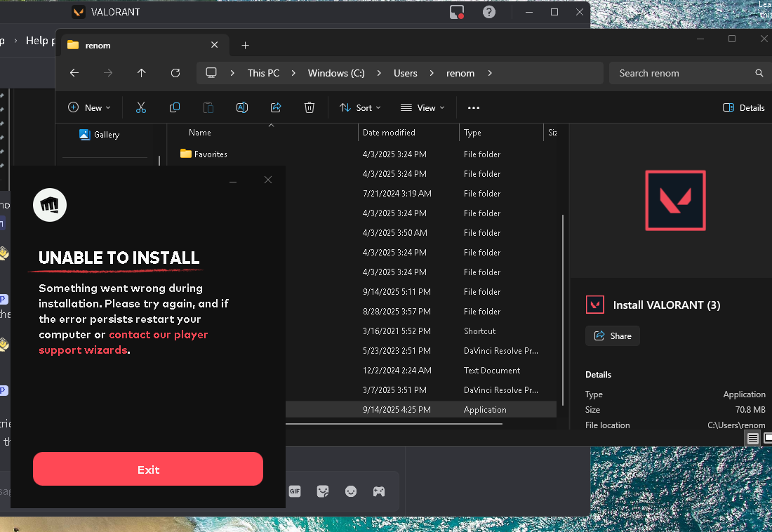
Task: Select the Text Document row dated 12/2/2024
Action: pyautogui.click(x=421, y=371)
